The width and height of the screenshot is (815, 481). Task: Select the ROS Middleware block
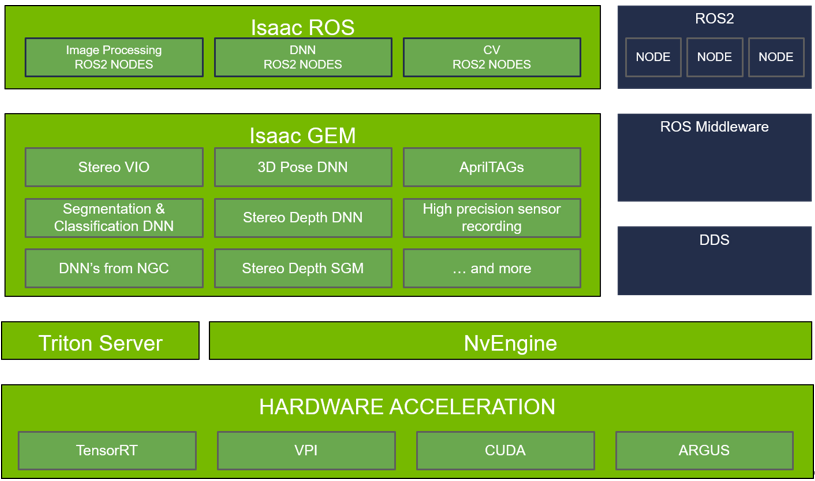pyautogui.click(x=714, y=158)
